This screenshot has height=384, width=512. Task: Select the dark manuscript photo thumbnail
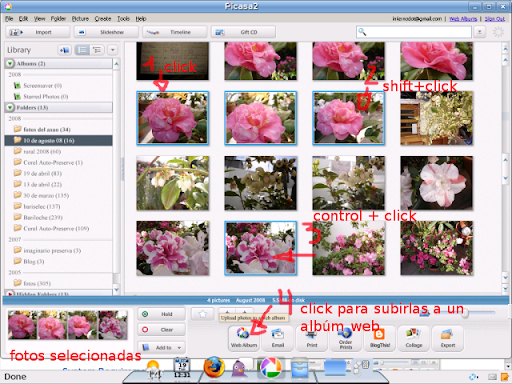(173, 61)
